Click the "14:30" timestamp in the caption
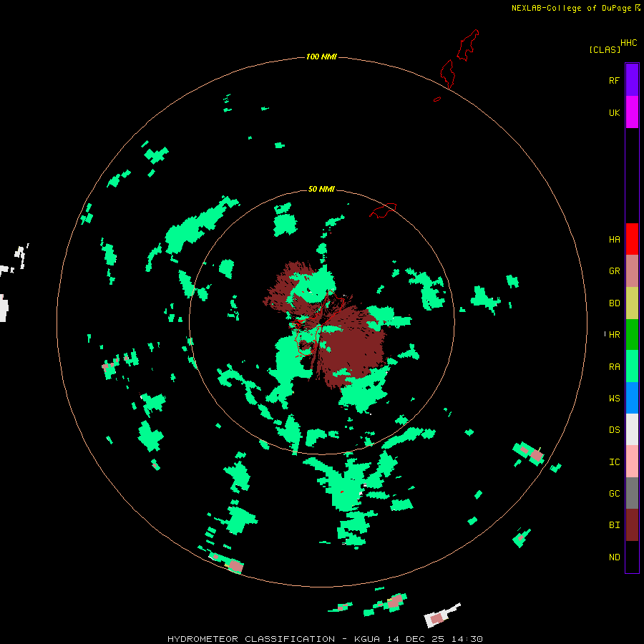Viewport: 644px width, 644px height. (467, 639)
